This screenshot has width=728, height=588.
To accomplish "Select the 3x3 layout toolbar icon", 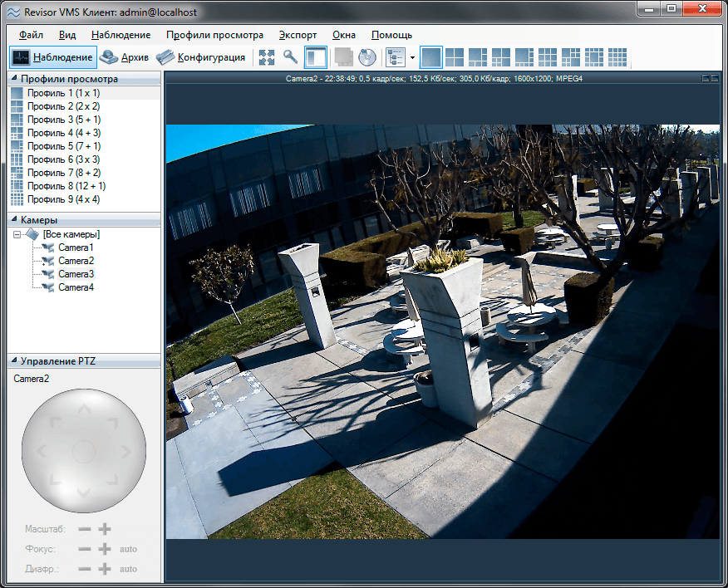I will (548, 57).
